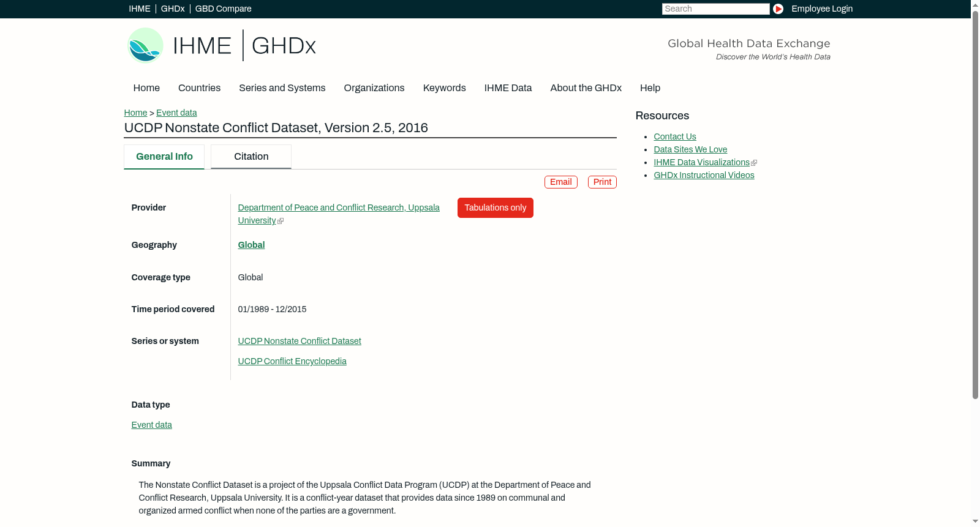Click the dataset title heading text

tap(276, 128)
